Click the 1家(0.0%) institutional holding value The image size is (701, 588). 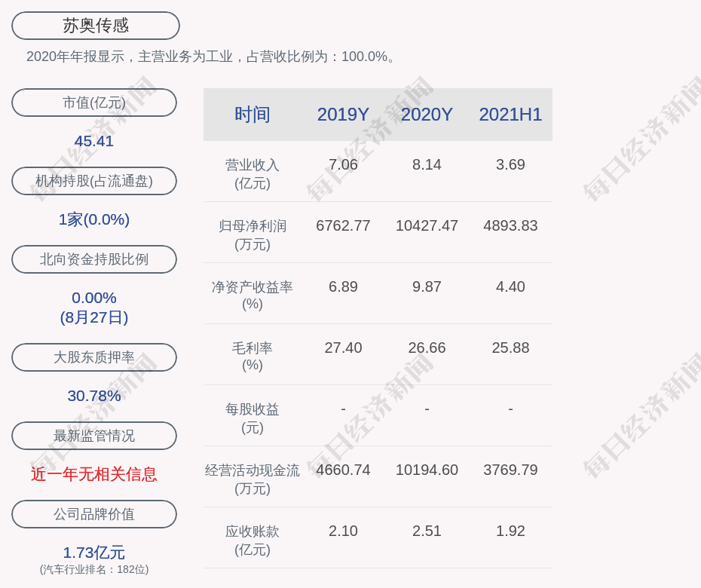94,219
